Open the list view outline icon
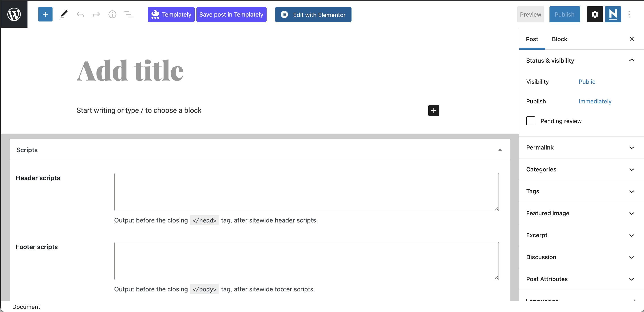Viewport: 644px width, 312px height. [128, 14]
